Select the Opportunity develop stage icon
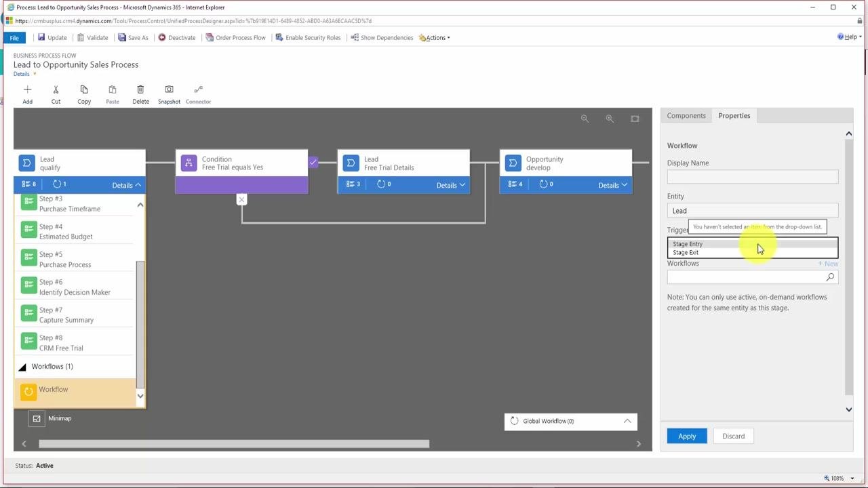868x488 pixels. (x=513, y=163)
